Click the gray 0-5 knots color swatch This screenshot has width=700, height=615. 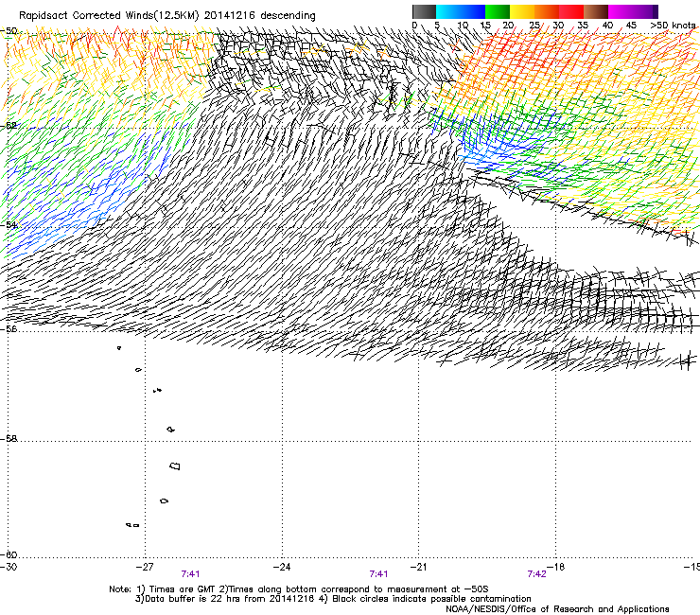424,11
